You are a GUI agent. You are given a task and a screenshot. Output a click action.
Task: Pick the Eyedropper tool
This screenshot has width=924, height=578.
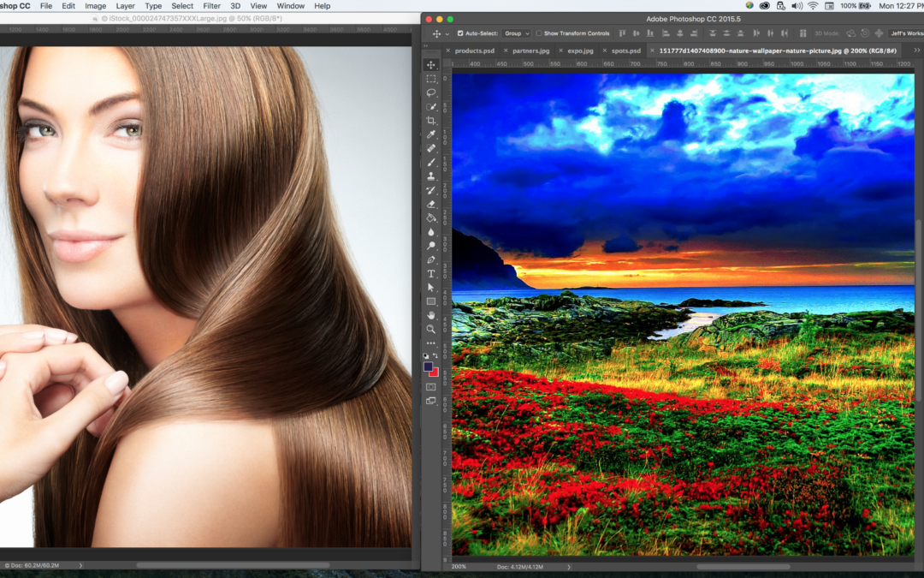(x=431, y=134)
